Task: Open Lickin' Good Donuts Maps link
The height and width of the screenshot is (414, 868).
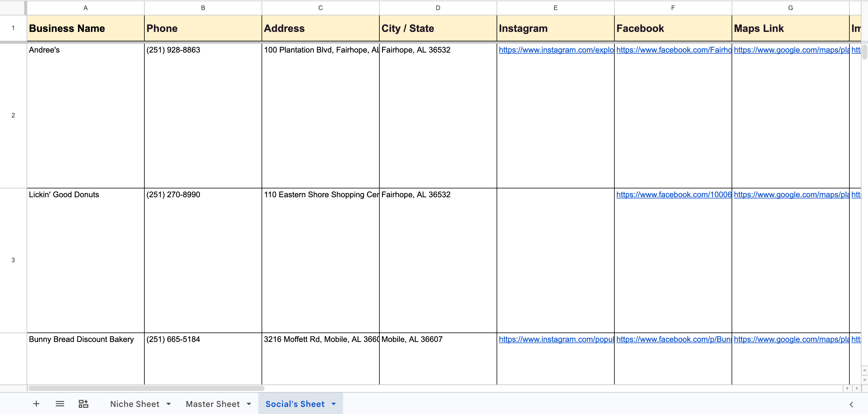Action: [791, 195]
